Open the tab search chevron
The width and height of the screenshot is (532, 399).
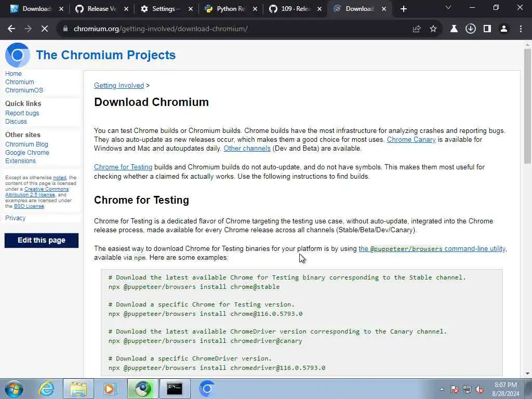[x=448, y=7]
